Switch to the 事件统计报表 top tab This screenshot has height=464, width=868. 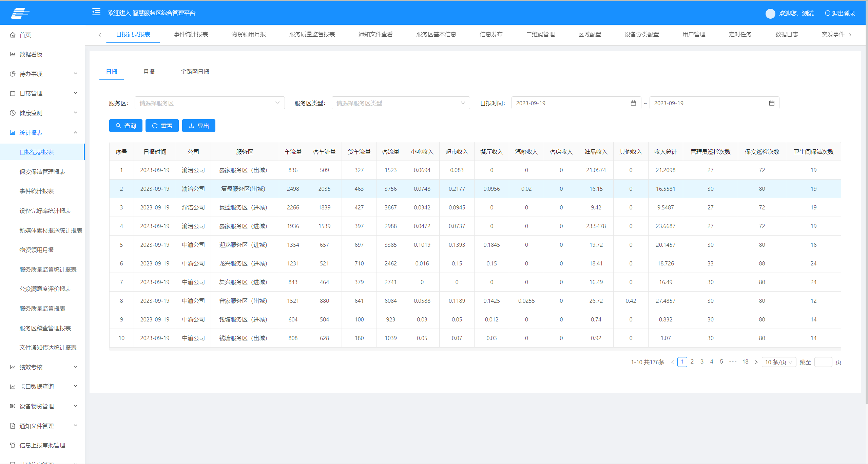click(x=191, y=34)
